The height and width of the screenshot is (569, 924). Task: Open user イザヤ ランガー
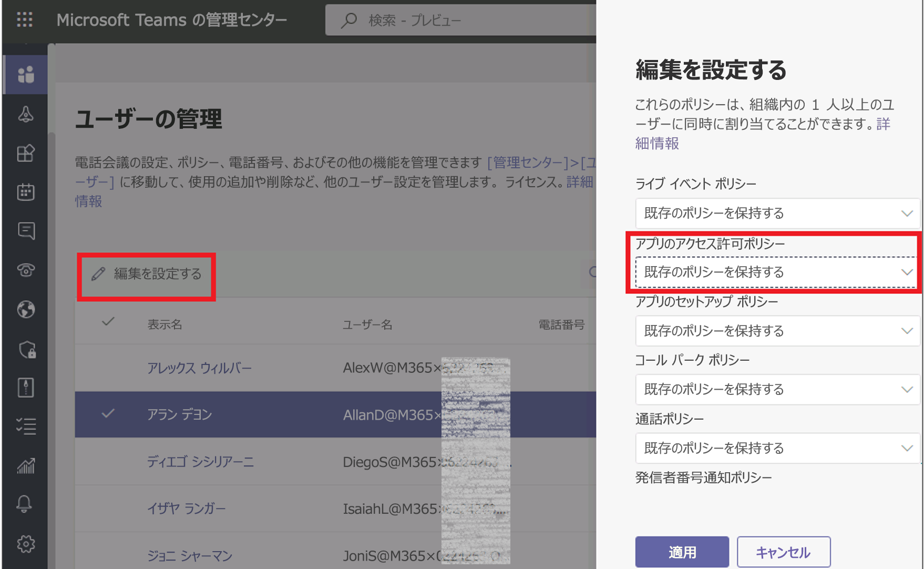pos(187,509)
